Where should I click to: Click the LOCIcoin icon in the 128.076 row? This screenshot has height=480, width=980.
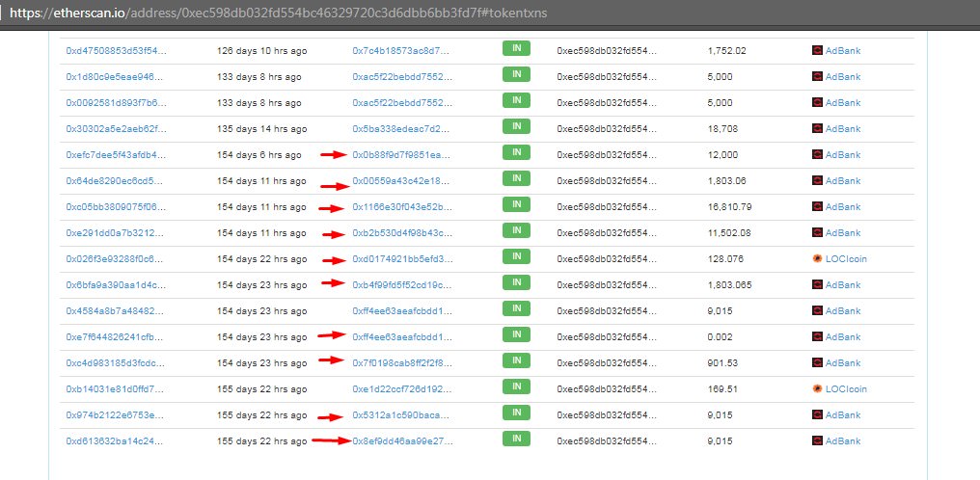click(817, 258)
